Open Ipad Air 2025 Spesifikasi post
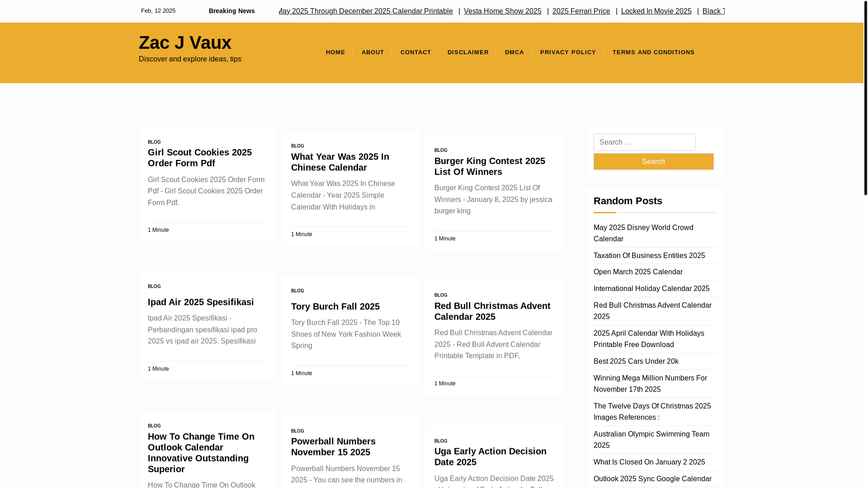Screen dimensions: 868x488 tap(201, 302)
